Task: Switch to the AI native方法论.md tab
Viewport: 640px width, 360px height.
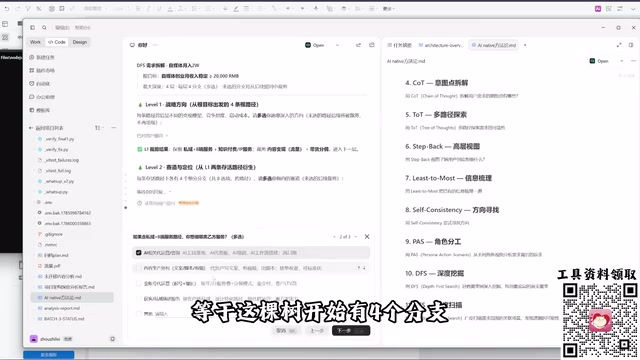Action: point(494,45)
